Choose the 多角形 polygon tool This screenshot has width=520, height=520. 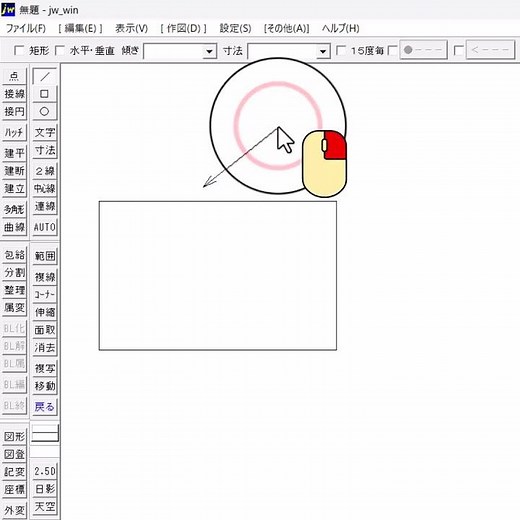pyautogui.click(x=14, y=210)
